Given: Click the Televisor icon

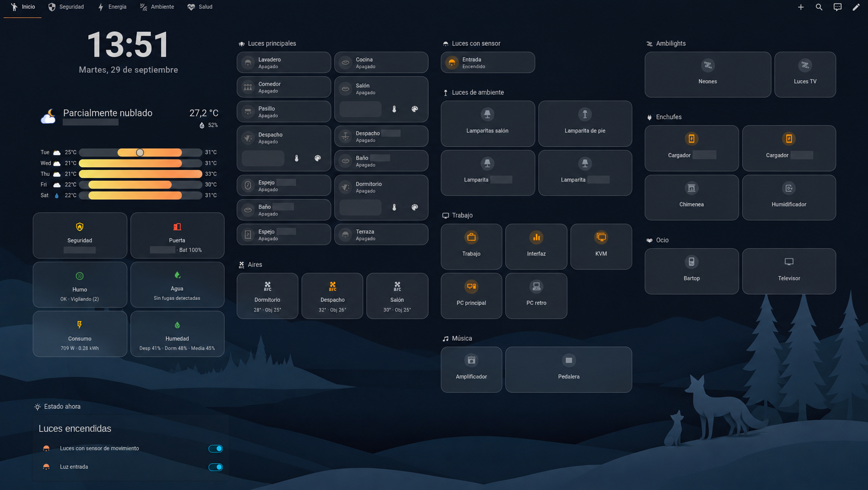Looking at the screenshot, I should (789, 262).
